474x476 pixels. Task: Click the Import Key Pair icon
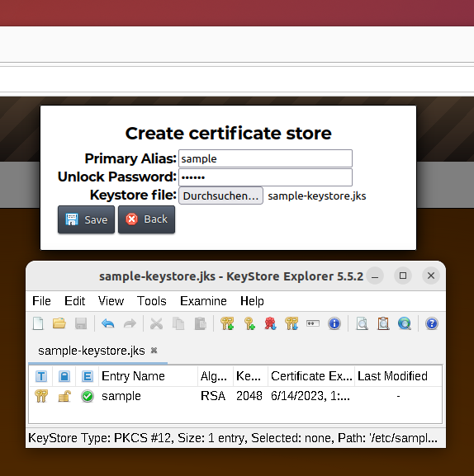(x=292, y=323)
